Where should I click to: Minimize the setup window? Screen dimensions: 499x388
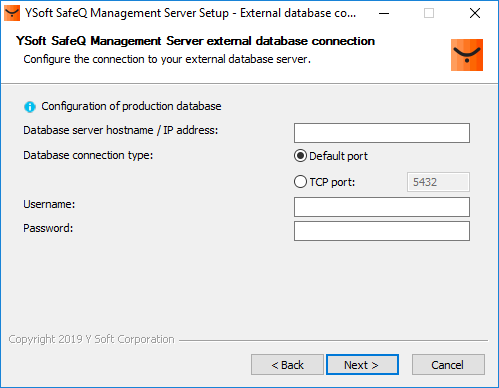click(384, 13)
